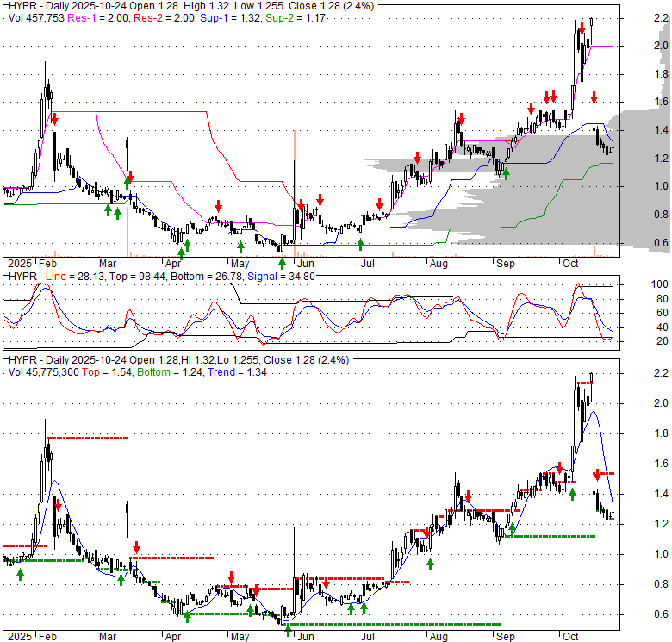Select the blue 'Signal = 34.80' oscillator label
The height and width of the screenshot is (642, 672).
point(281,277)
